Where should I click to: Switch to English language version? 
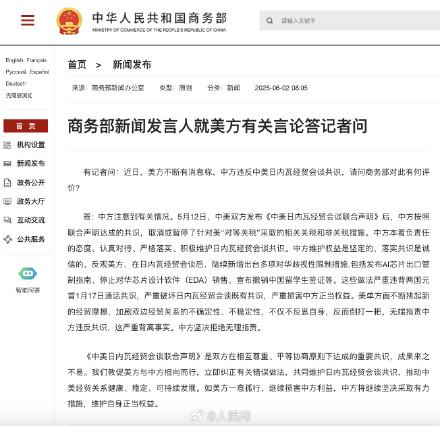coord(14,60)
